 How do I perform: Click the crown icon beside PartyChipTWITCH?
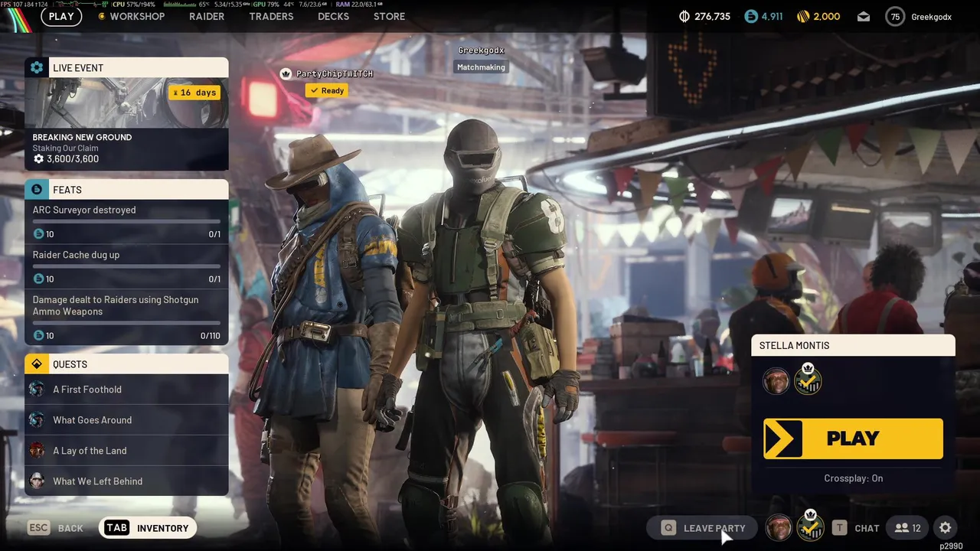tap(286, 73)
